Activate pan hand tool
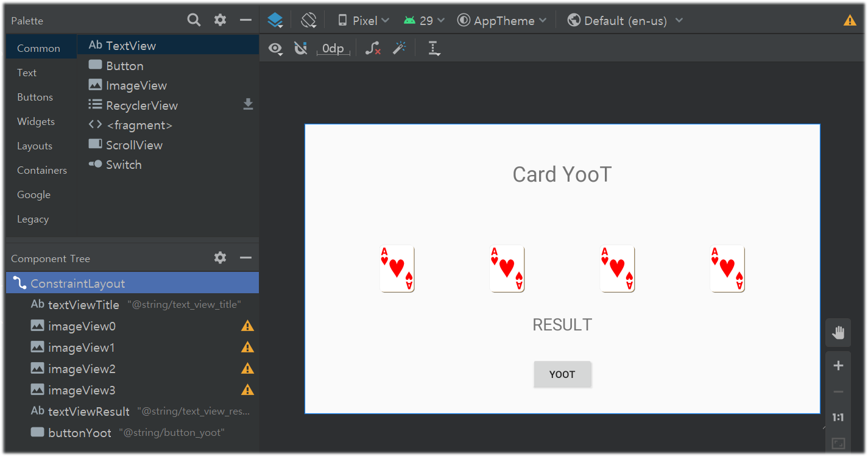The height and width of the screenshot is (456, 868). [838, 333]
